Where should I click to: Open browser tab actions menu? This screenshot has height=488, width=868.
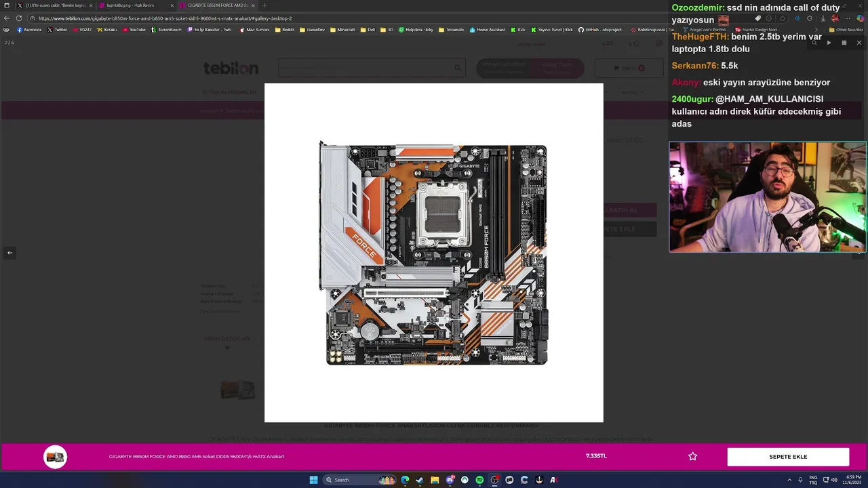(7, 5)
